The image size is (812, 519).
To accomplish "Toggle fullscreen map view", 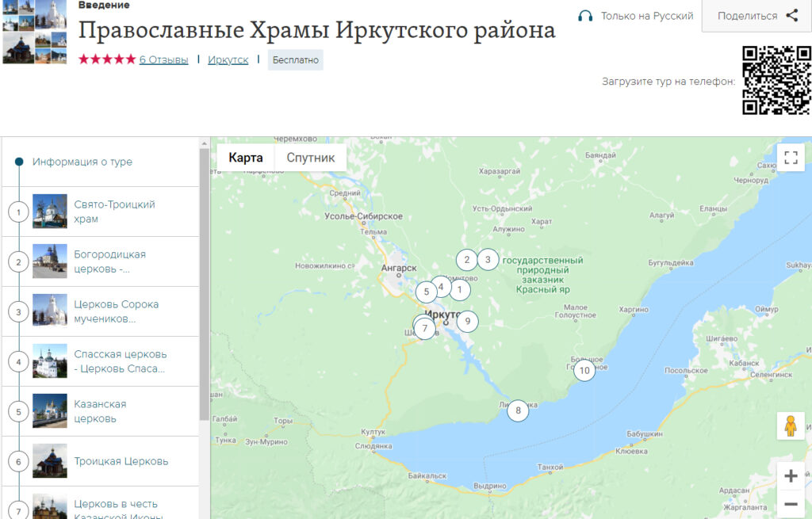I will pyautogui.click(x=790, y=157).
